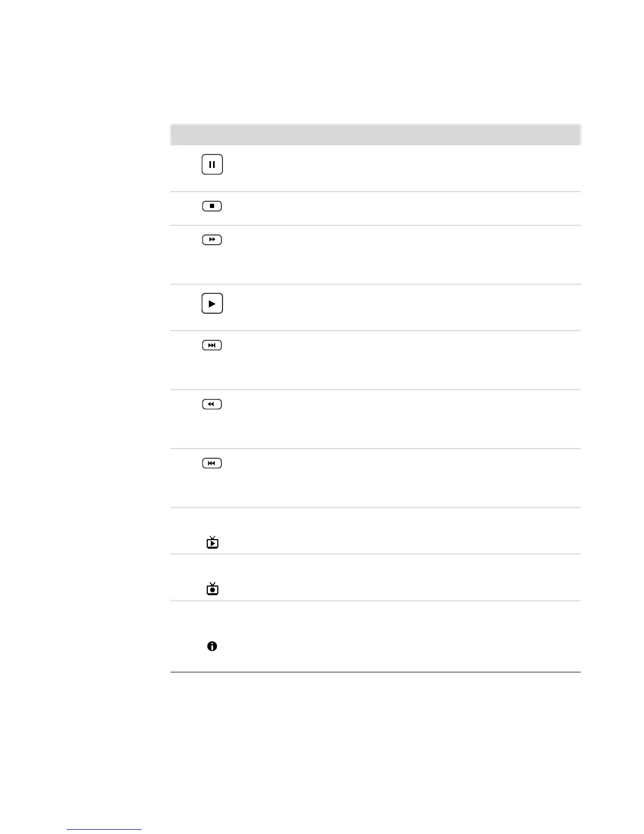Screen dimensions: 644x834
Task: Click the Record TV icon with dot
Action: 213,589
